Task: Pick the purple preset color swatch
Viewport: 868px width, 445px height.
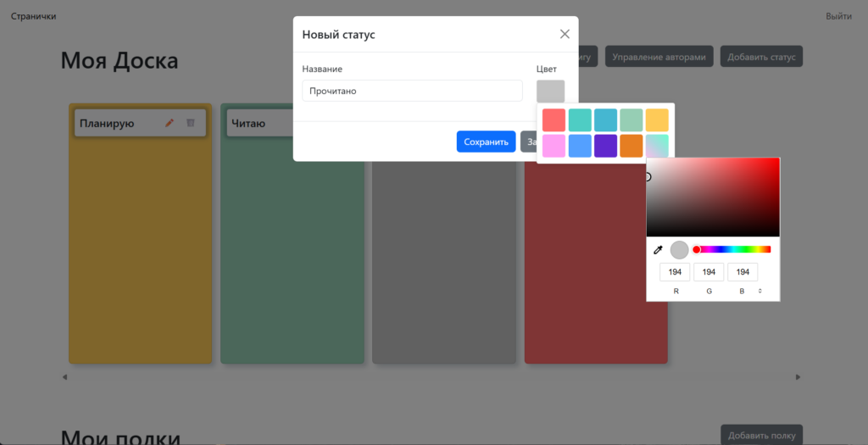Action: click(x=605, y=146)
